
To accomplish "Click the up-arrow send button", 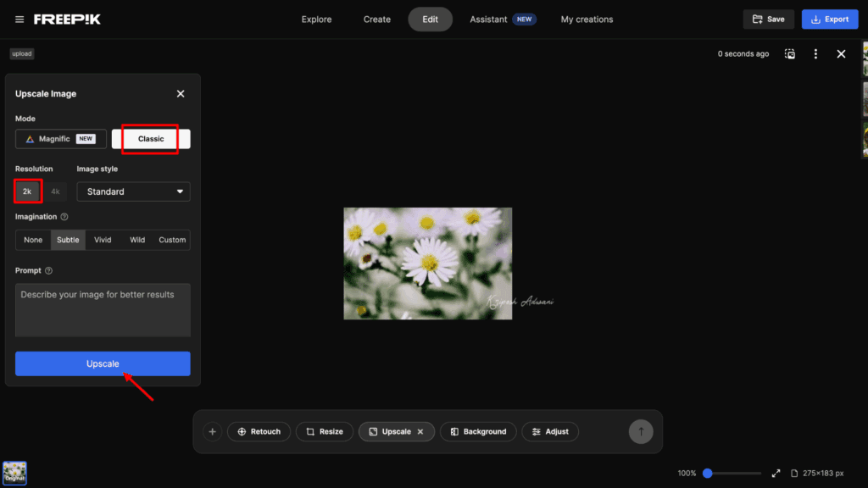I will (641, 432).
